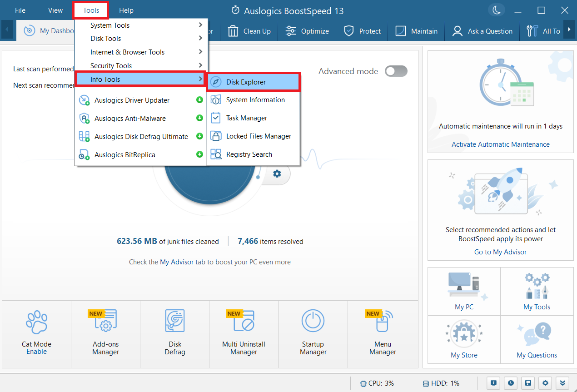Click Activate Automatic Maintenance link

(x=501, y=144)
